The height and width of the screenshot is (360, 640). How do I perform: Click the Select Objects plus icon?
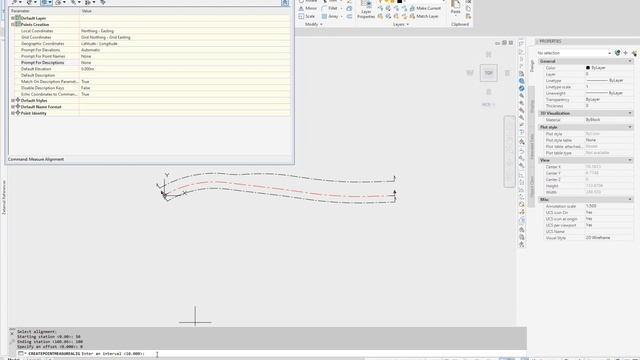(626, 53)
